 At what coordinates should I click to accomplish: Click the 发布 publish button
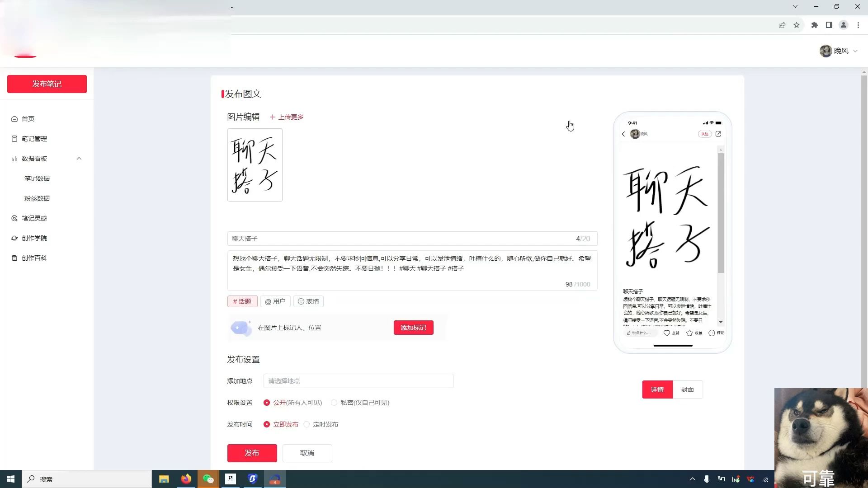click(252, 453)
